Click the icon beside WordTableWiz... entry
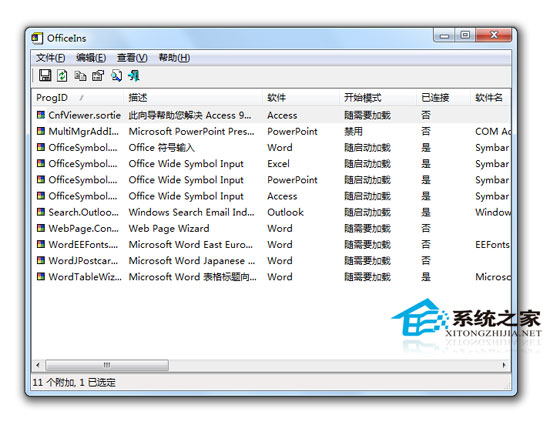 [x=41, y=276]
